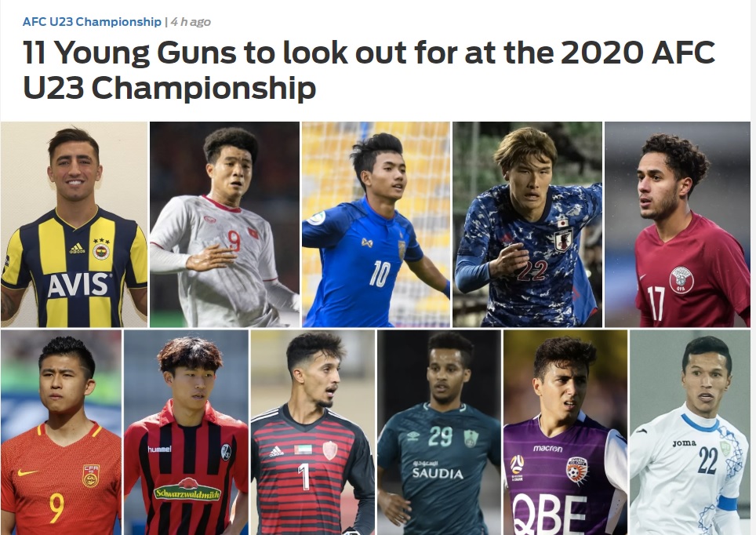Viewport: 756px width, 535px height.
Task: Click the Perth Glory club badge on purple shirt
Action: [576, 471]
